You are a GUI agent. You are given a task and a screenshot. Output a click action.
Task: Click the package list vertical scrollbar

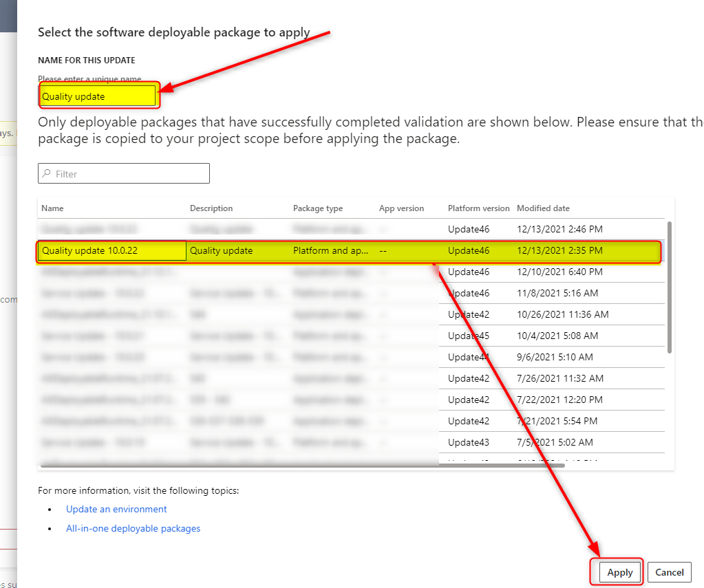pyautogui.click(x=670, y=286)
